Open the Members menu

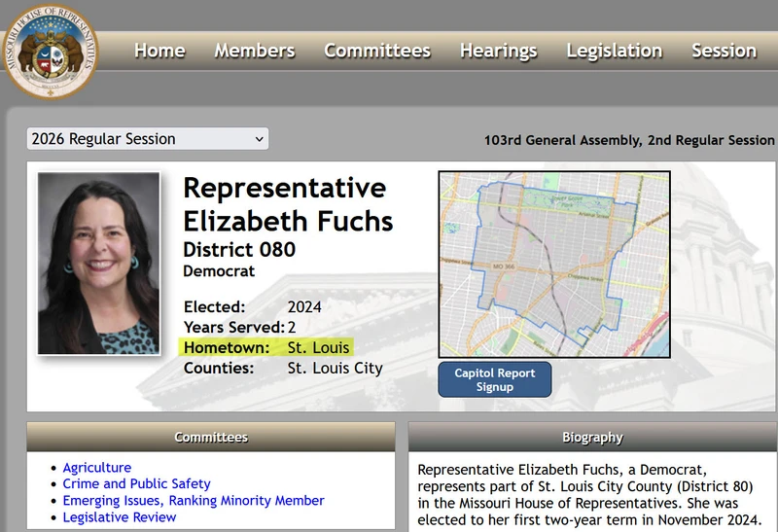(255, 51)
